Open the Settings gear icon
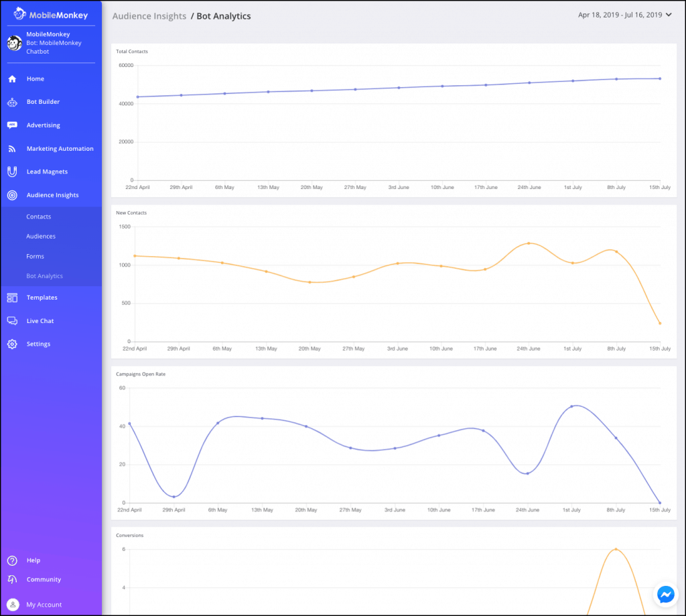 (12, 344)
